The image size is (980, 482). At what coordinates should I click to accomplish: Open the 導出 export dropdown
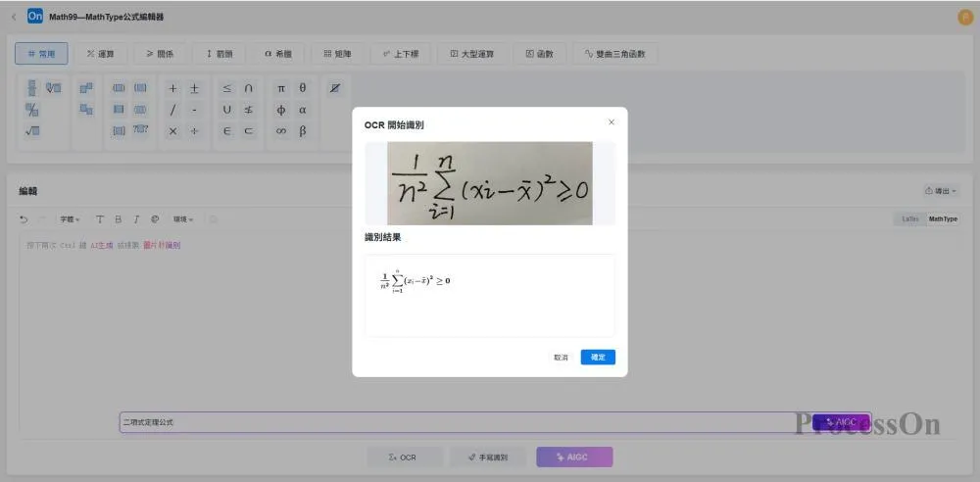pos(940,191)
